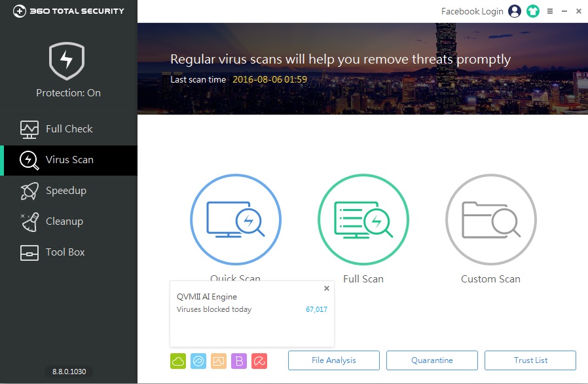Image resolution: width=588 pixels, height=384 pixels.
Task: Toggle the red Avira umbrella engine icon
Action: [x=259, y=360]
